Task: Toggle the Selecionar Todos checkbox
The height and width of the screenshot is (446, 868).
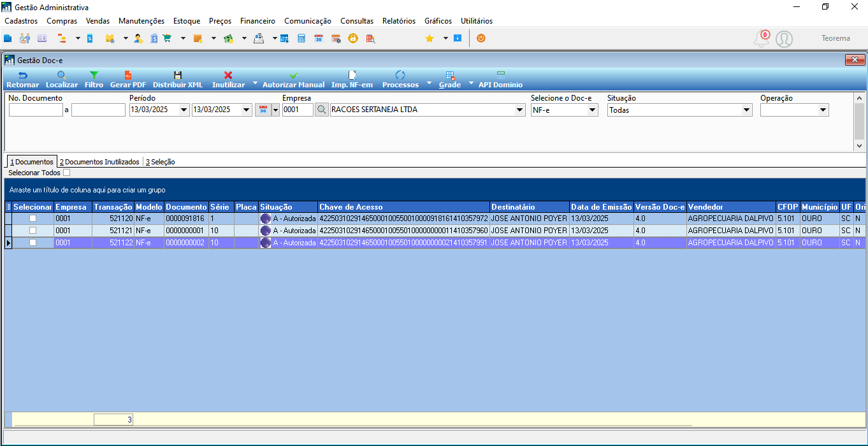Action: 67,173
